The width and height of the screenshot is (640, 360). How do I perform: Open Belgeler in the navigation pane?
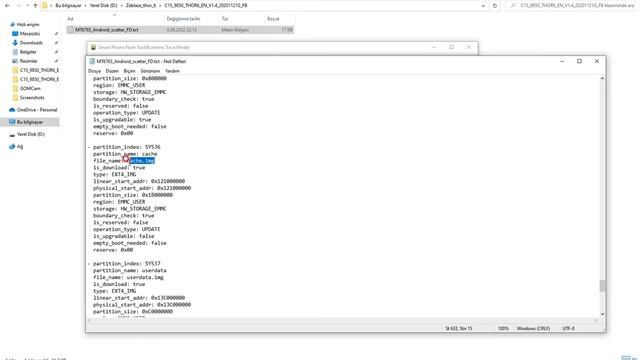[28, 52]
